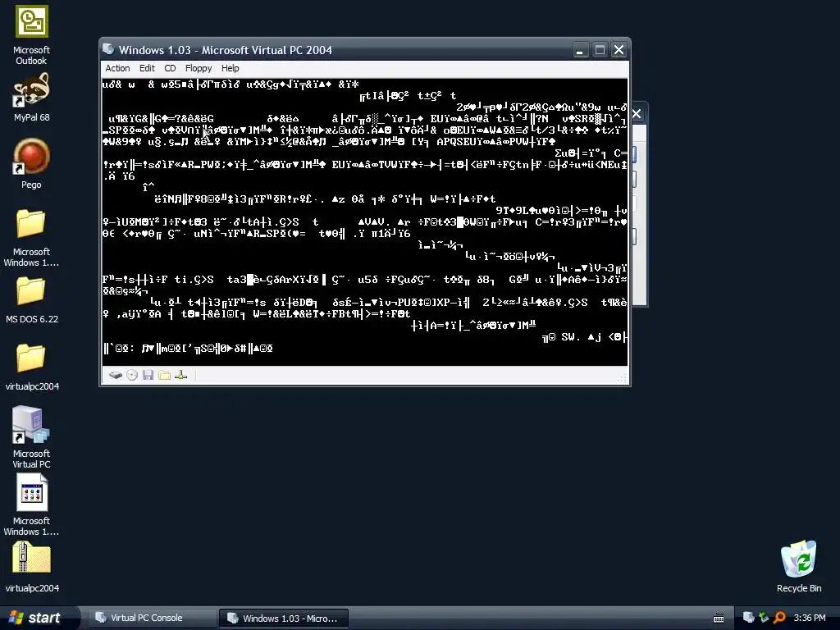Image resolution: width=840 pixels, height=630 pixels.
Task: Click the 3:36 PM system clock
Action: 810,619
